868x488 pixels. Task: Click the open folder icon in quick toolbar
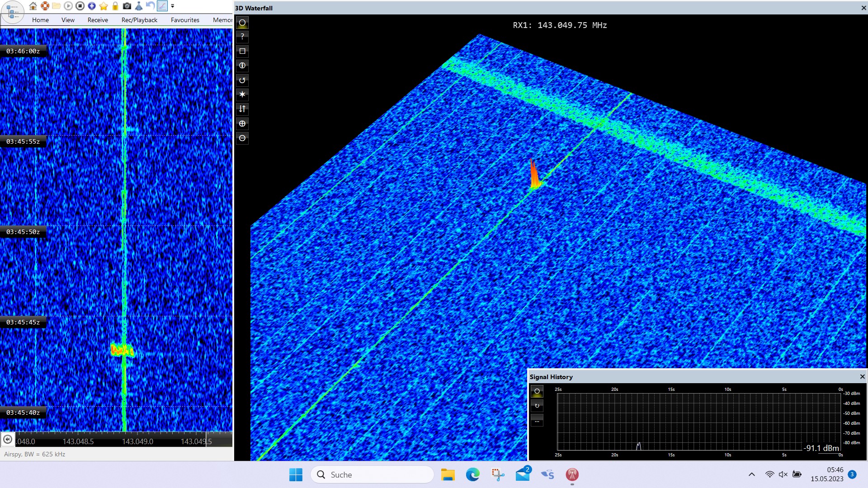tap(57, 6)
